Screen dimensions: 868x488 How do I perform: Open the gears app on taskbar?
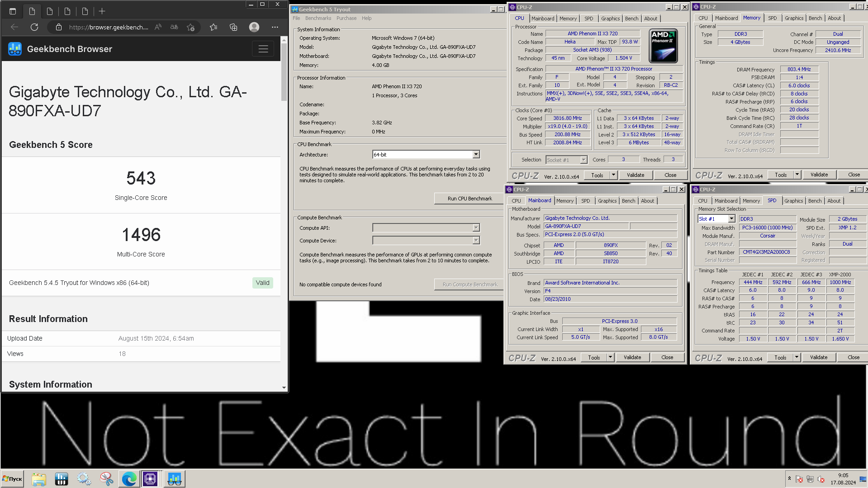click(84, 479)
